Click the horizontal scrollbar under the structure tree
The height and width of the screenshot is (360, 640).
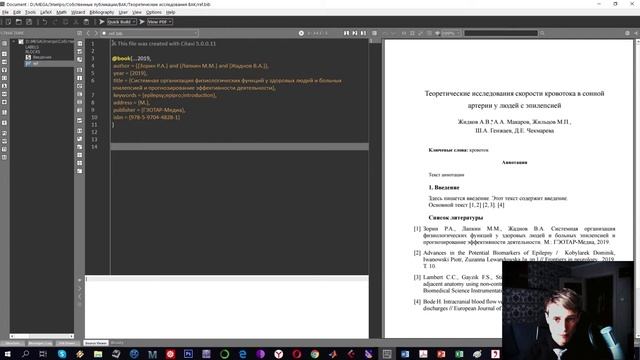(42, 336)
